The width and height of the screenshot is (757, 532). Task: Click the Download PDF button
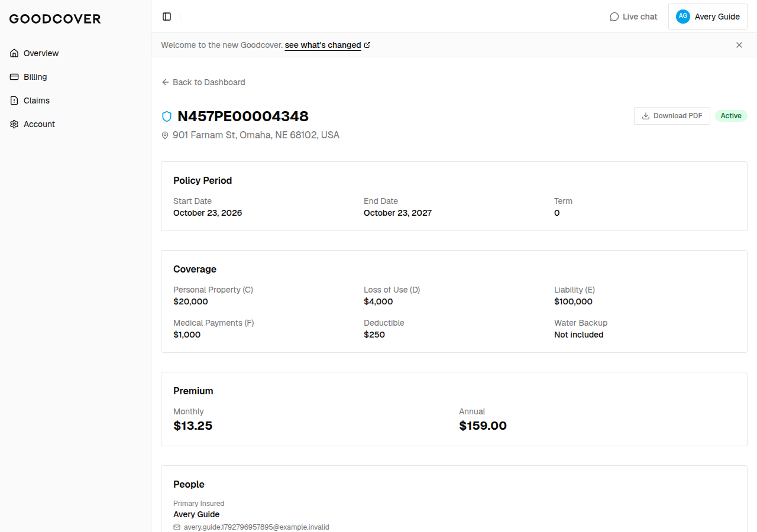672,116
